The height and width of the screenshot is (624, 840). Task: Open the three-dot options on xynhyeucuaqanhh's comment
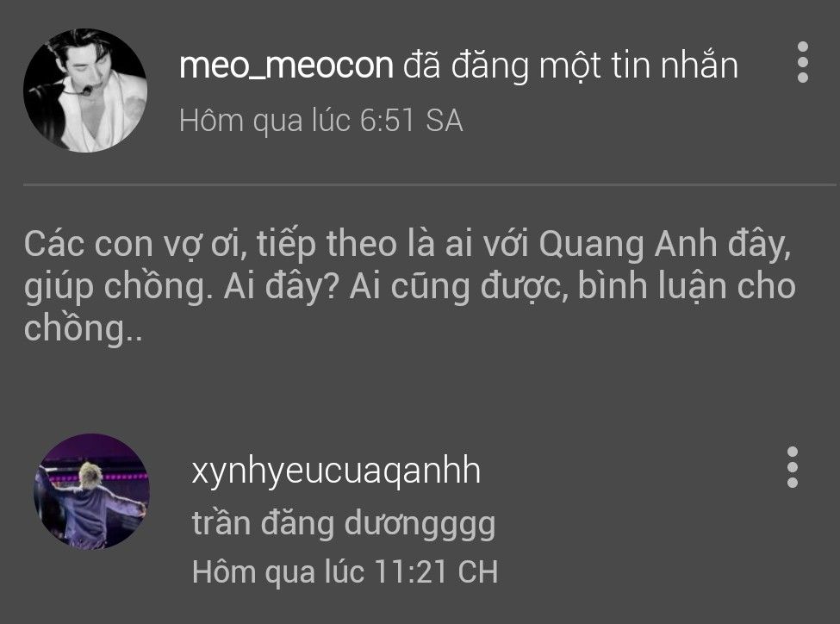click(x=793, y=467)
